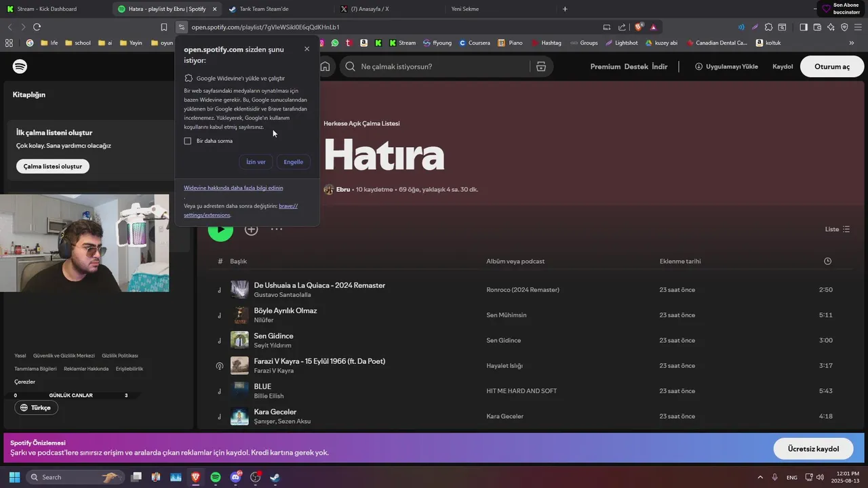The width and height of the screenshot is (868, 488).
Task: Open the Browse icon in search bar
Action: coord(540,66)
